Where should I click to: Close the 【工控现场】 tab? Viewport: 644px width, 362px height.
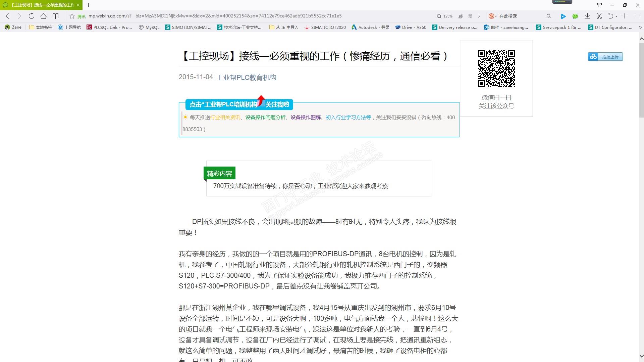point(78,5)
